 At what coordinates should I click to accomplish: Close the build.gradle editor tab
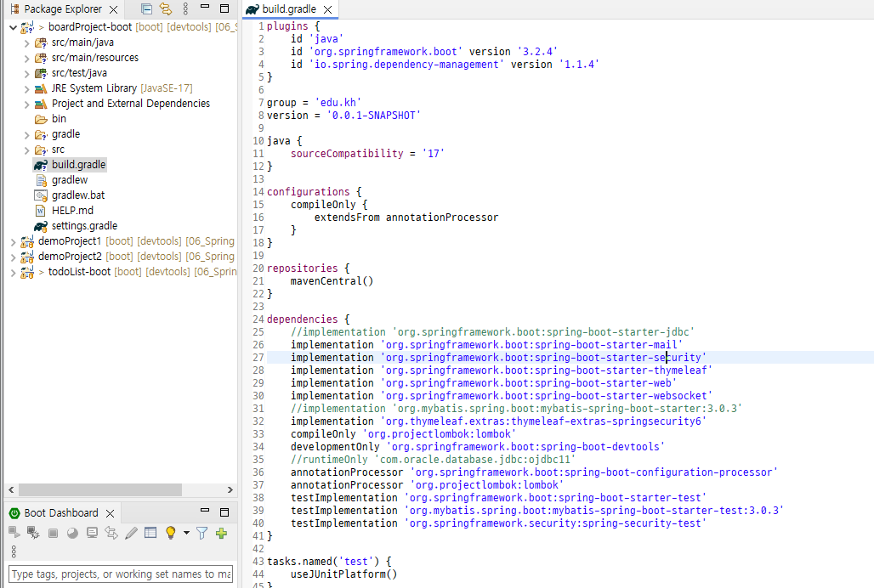(328, 9)
